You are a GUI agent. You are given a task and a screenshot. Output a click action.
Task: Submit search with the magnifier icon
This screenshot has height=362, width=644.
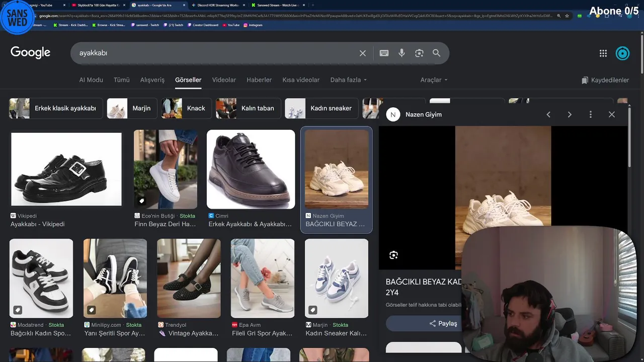point(436,53)
